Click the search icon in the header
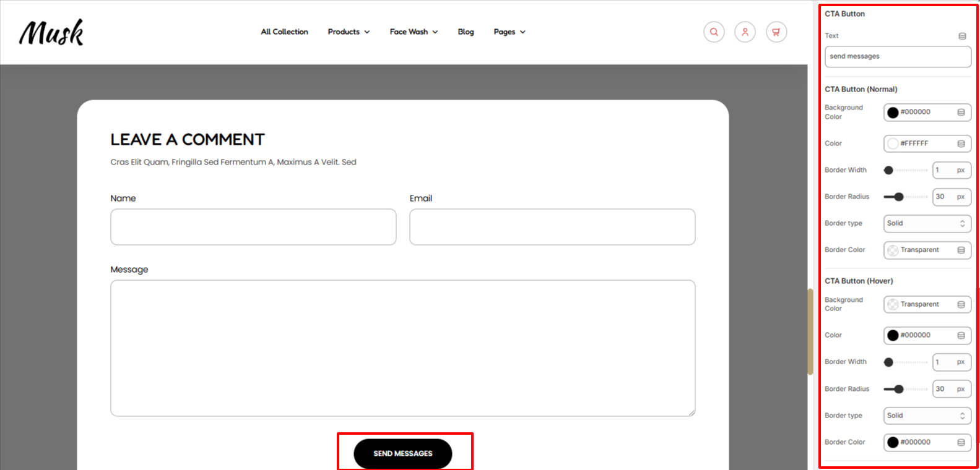The image size is (980, 470). tap(714, 32)
